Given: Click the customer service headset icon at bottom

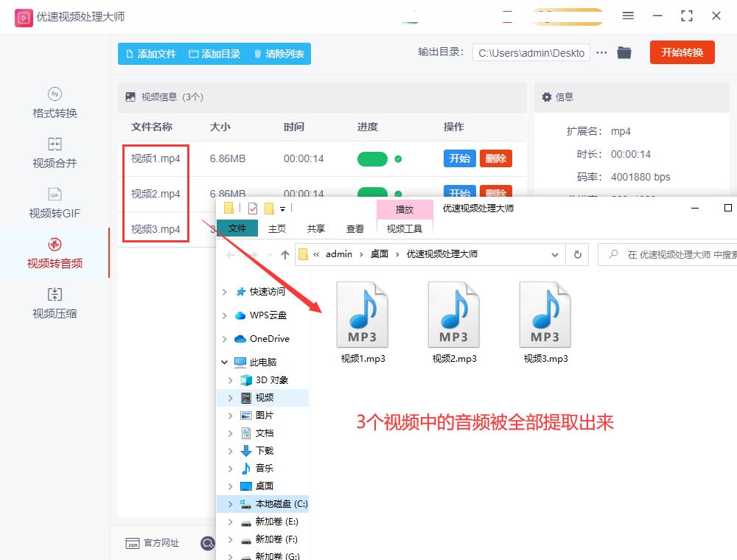Looking at the screenshot, I should click(x=207, y=543).
